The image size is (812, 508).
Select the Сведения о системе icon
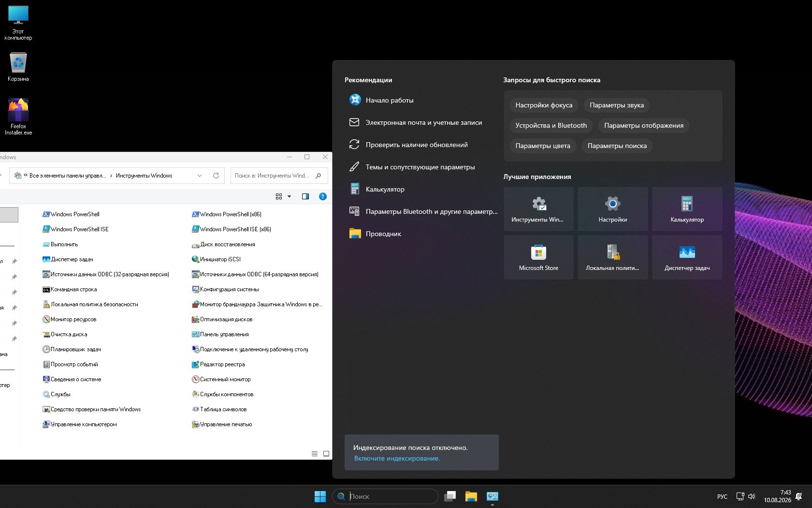click(x=46, y=379)
